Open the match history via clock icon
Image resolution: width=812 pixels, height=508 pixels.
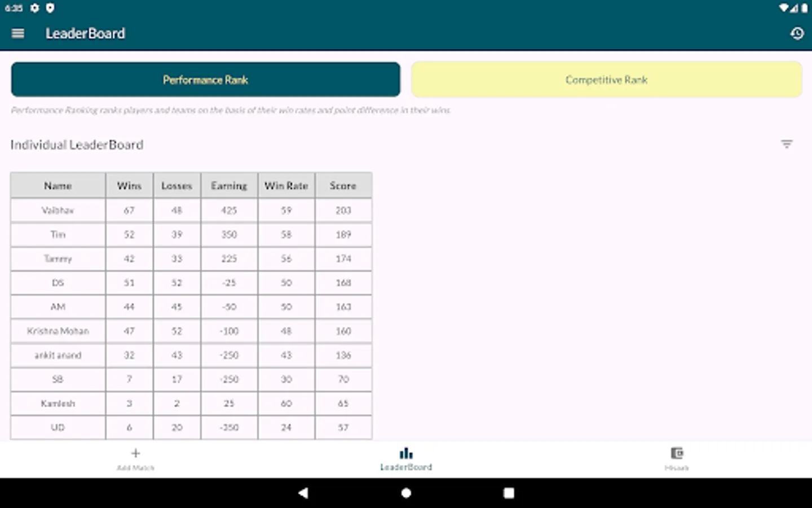point(797,33)
